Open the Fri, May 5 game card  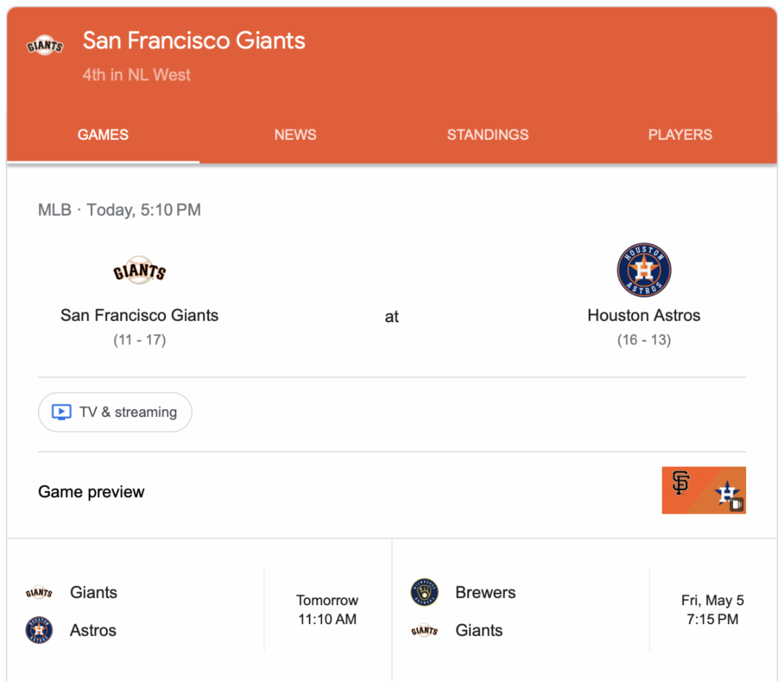712,609
